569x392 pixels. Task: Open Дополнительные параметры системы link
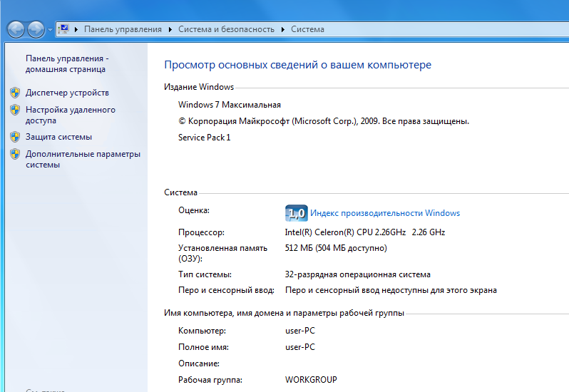[x=83, y=159]
